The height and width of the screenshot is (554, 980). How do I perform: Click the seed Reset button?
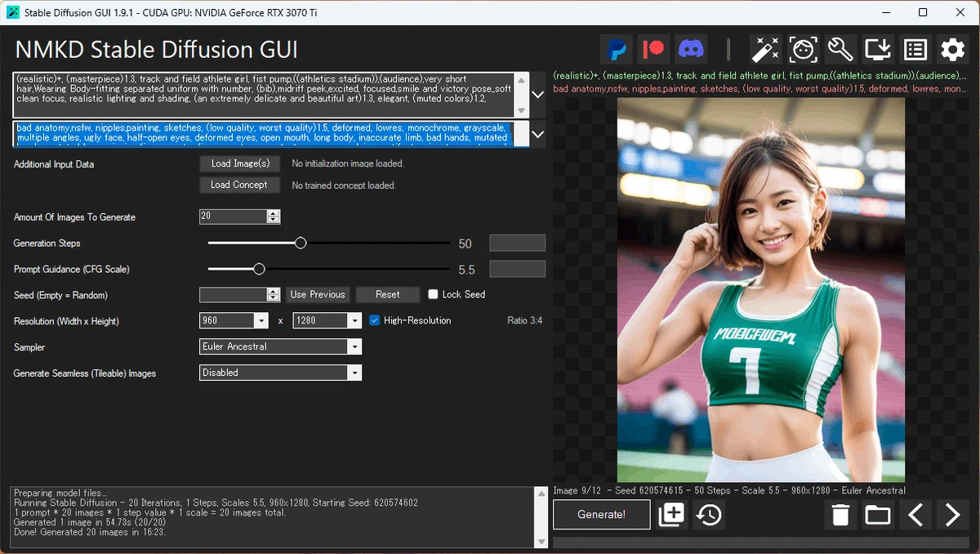388,295
